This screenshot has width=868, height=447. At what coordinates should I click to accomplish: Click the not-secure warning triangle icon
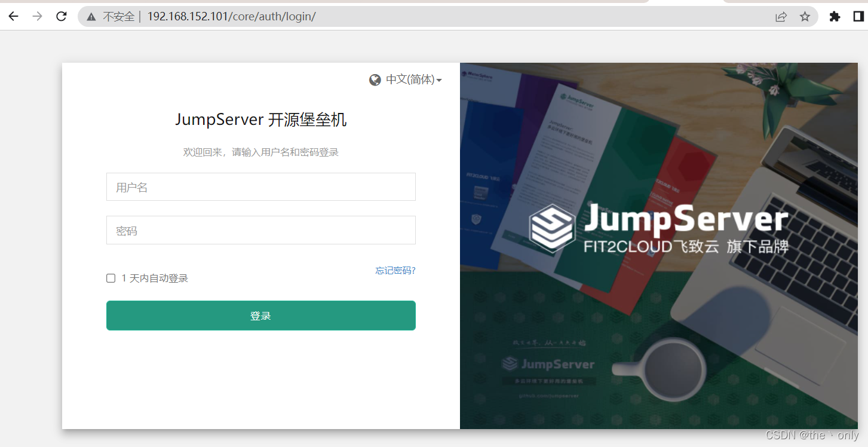91,17
